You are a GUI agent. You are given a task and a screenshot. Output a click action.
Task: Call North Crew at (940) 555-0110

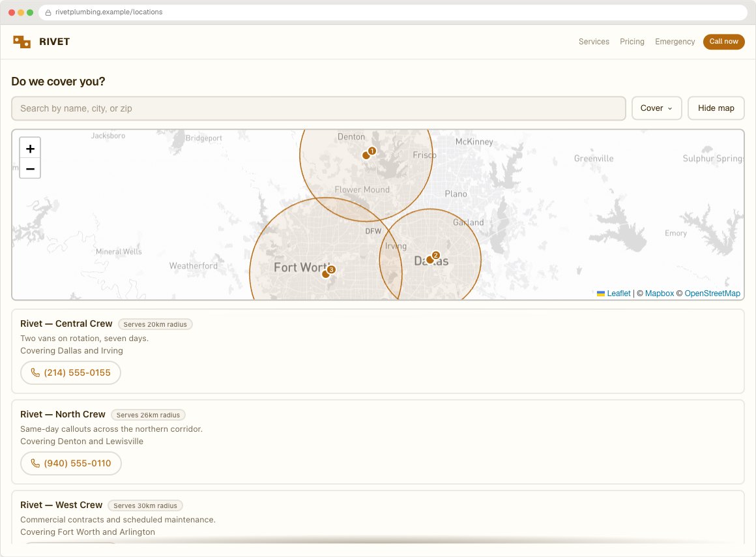[71, 463]
